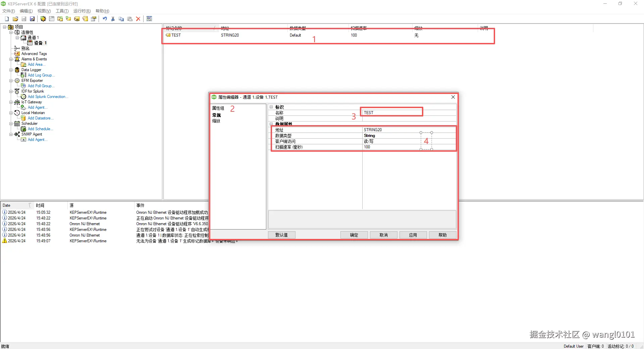
Task: Click the Copy toolbar icon
Action: (121, 19)
